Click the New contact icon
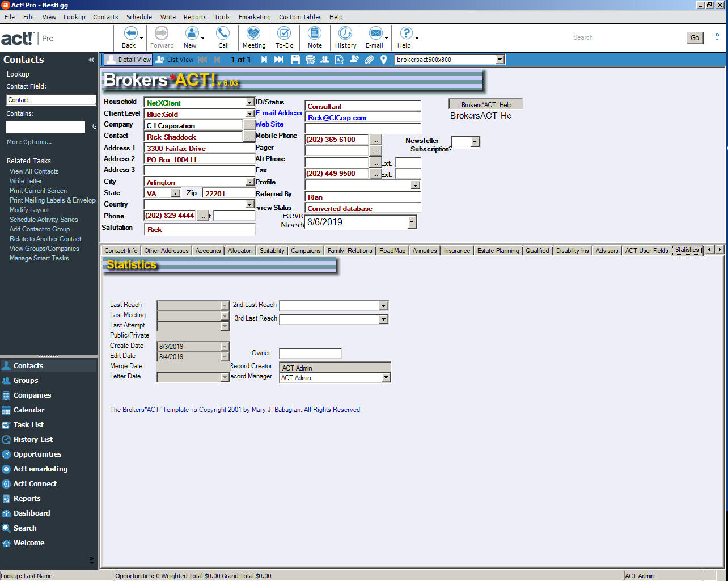 click(x=192, y=33)
